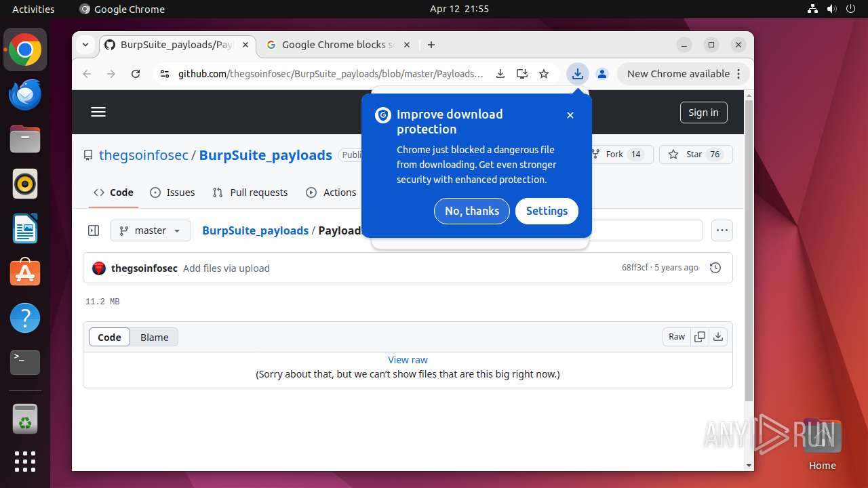This screenshot has width=868, height=488.
Task: Open commit 68ff3cf link
Action: pos(635,268)
